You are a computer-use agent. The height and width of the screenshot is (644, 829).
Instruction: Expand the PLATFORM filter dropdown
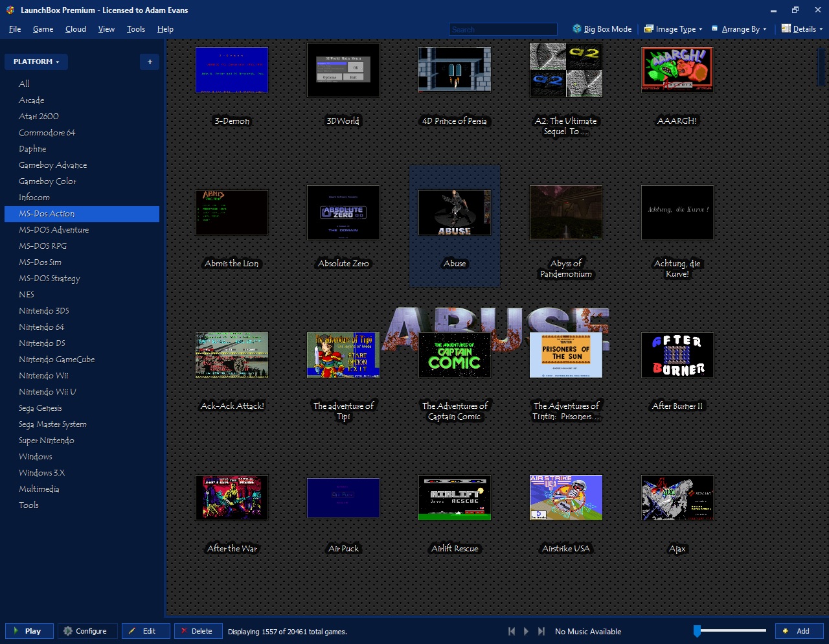pos(36,62)
